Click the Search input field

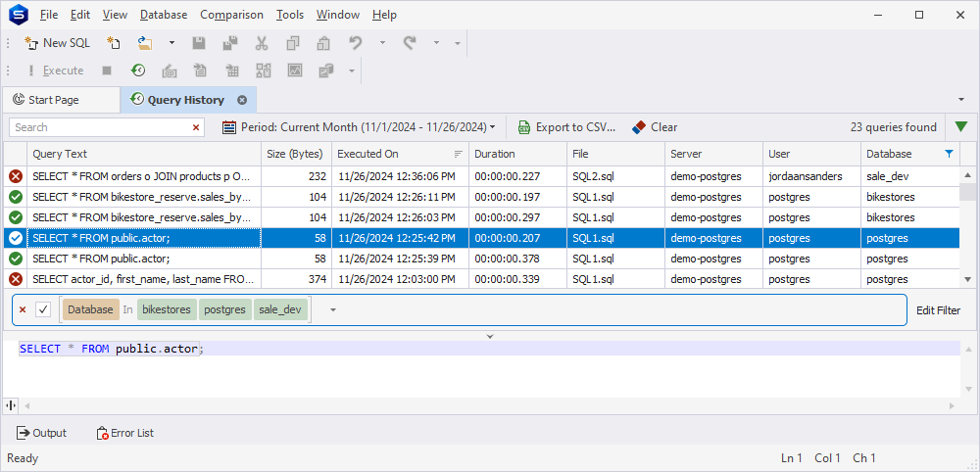(x=100, y=127)
